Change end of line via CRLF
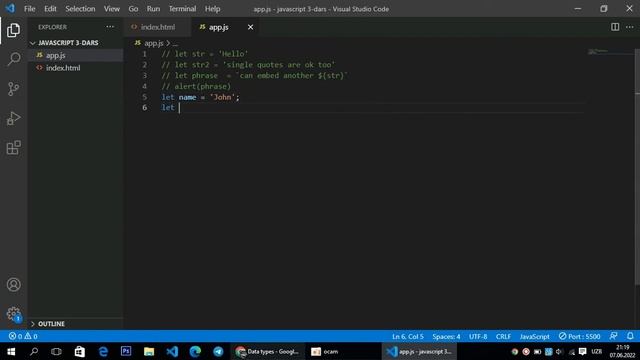This screenshot has width=640, height=360. pos(503,336)
